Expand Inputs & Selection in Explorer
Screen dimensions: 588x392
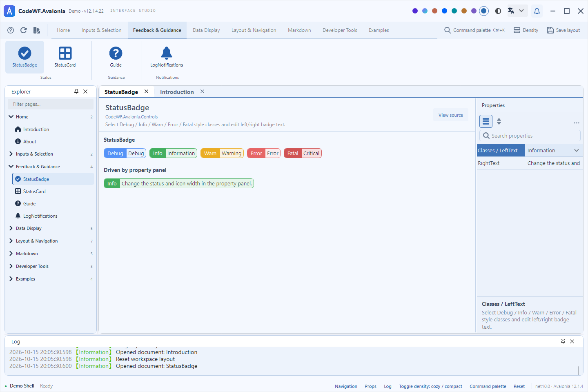[11, 154]
